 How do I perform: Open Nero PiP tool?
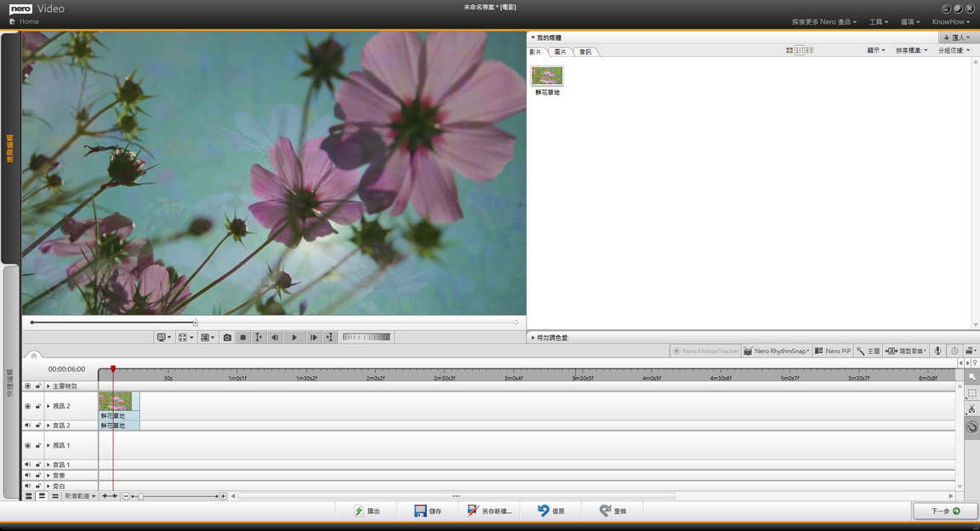832,351
